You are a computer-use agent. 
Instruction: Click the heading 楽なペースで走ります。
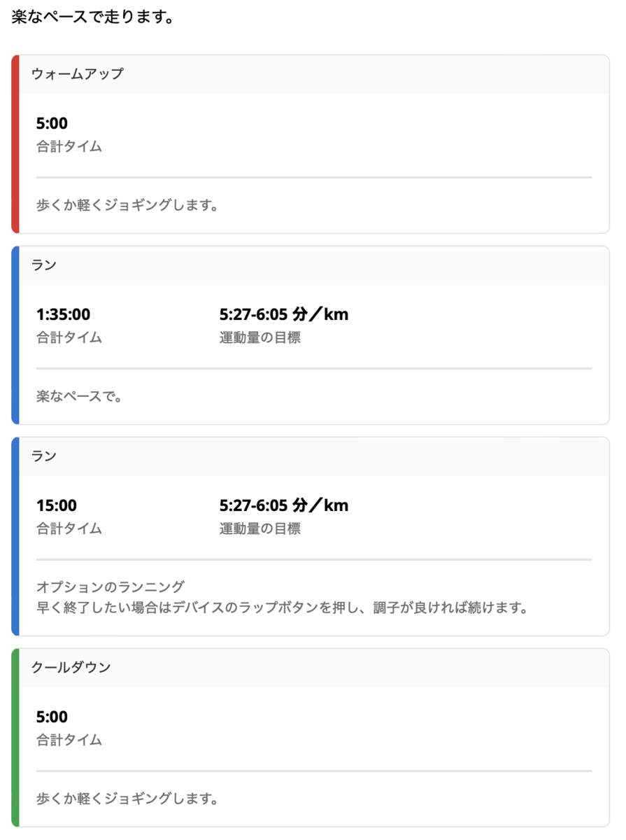point(92,17)
